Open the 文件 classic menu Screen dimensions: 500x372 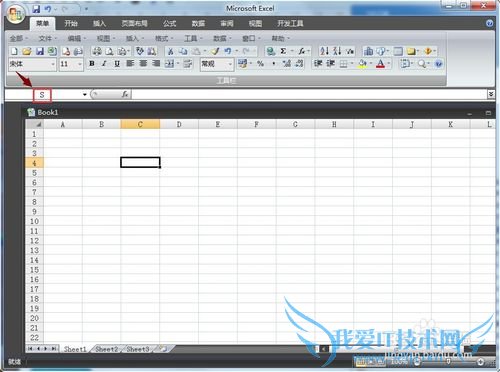click(48, 38)
